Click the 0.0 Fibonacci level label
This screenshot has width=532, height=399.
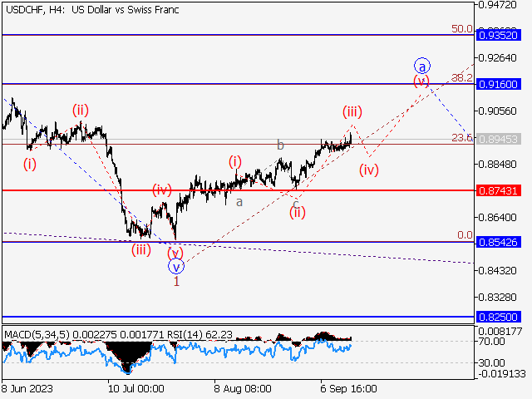465,234
